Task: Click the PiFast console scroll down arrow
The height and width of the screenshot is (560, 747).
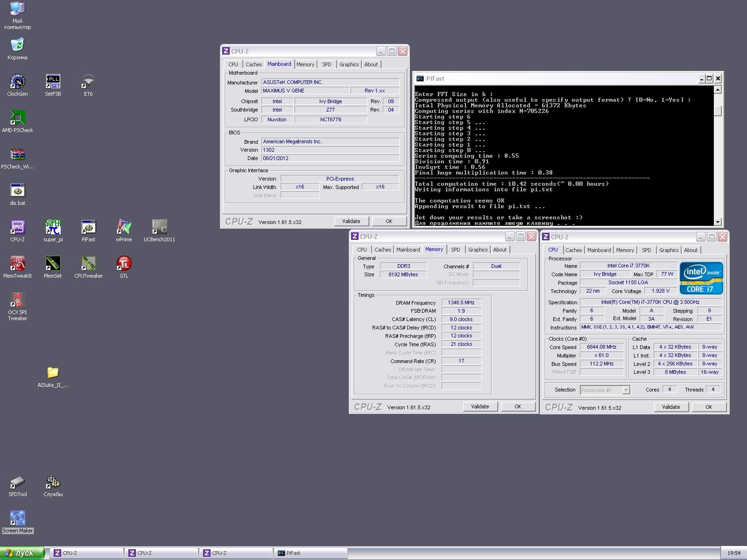Action: (x=718, y=222)
